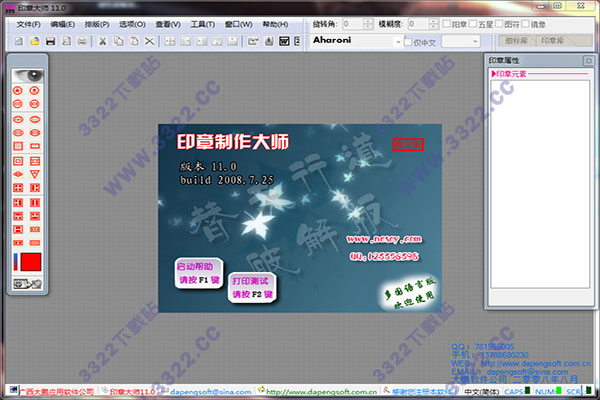Delete with the X toolbar icon
Viewport: 600px width, 400px height.
[x=150, y=41]
